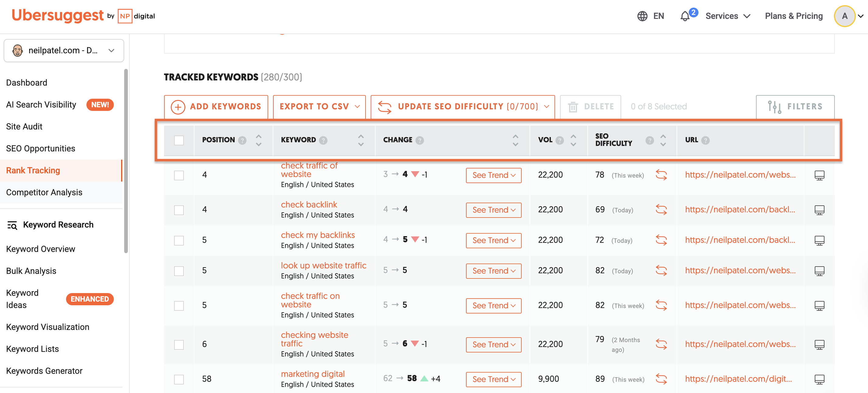Toggle the select-all header checkbox
Viewport: 868px width, 393px height.
(x=179, y=140)
